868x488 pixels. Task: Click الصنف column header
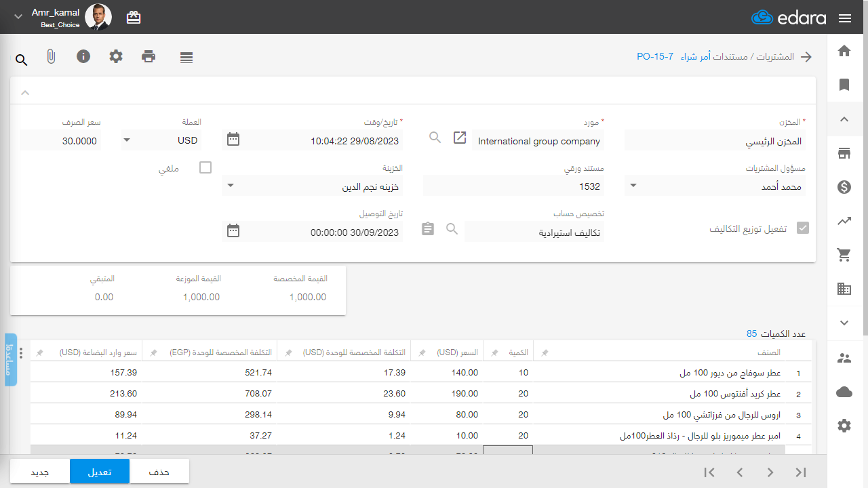768,352
